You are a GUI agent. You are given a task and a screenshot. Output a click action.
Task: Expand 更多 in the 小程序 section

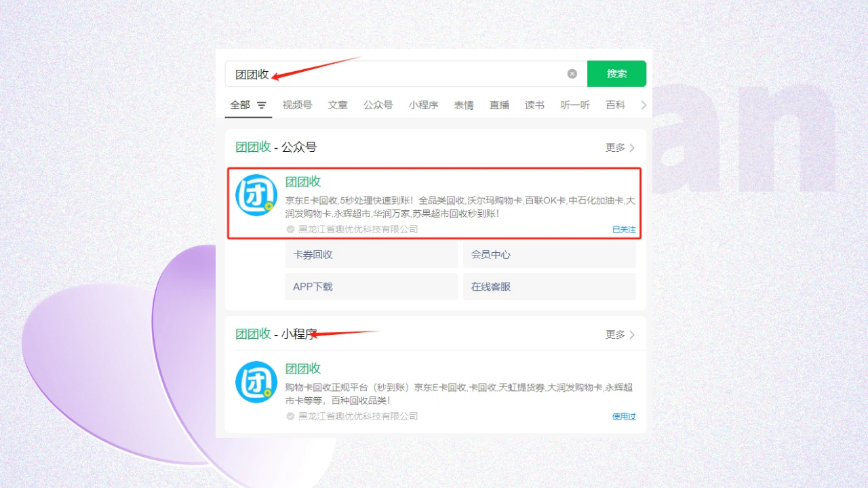(x=620, y=335)
